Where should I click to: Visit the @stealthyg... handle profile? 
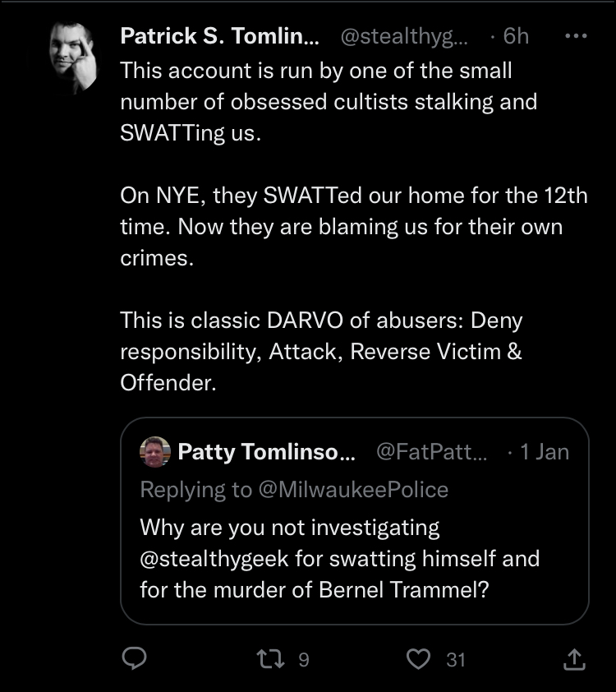click(404, 35)
